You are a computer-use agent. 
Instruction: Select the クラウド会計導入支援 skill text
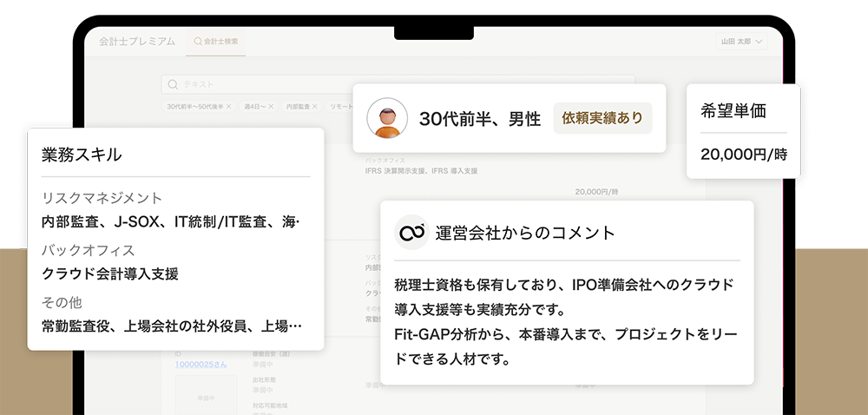pyautogui.click(x=110, y=273)
